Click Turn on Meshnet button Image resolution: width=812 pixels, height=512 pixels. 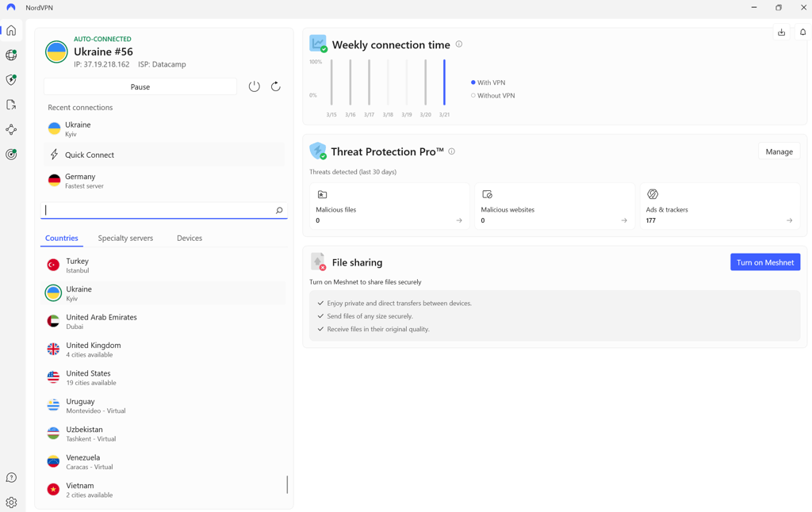pos(765,262)
